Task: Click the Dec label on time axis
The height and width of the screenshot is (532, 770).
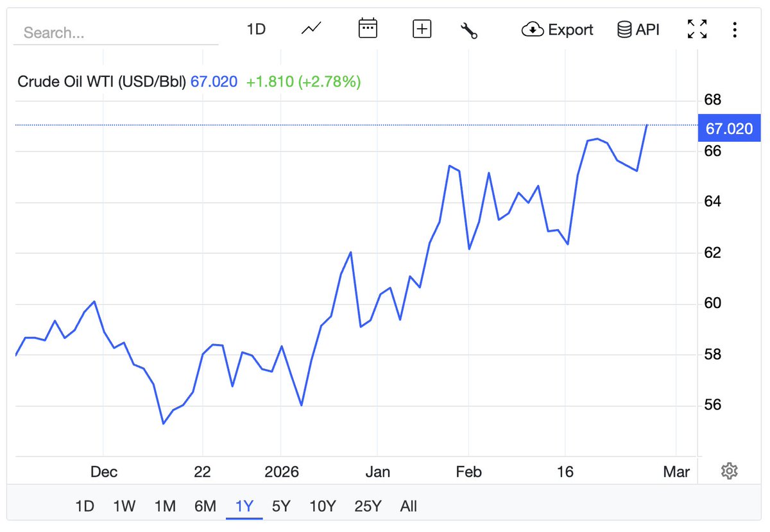Action: coord(104,472)
